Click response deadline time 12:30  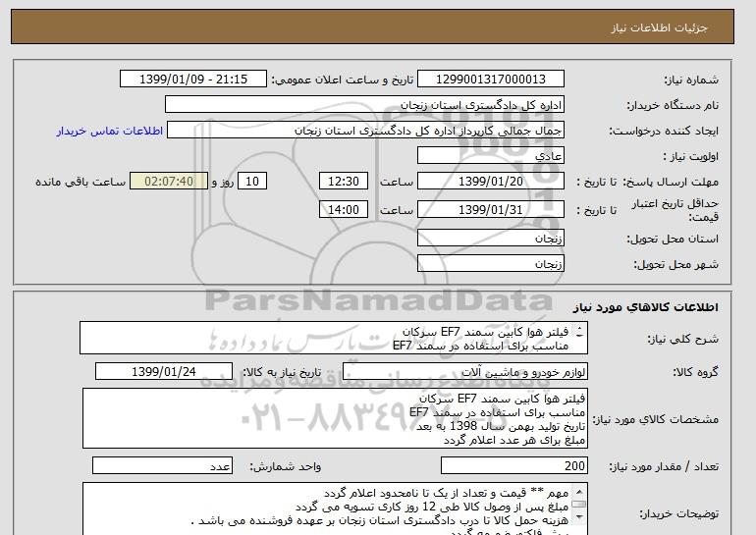(344, 182)
